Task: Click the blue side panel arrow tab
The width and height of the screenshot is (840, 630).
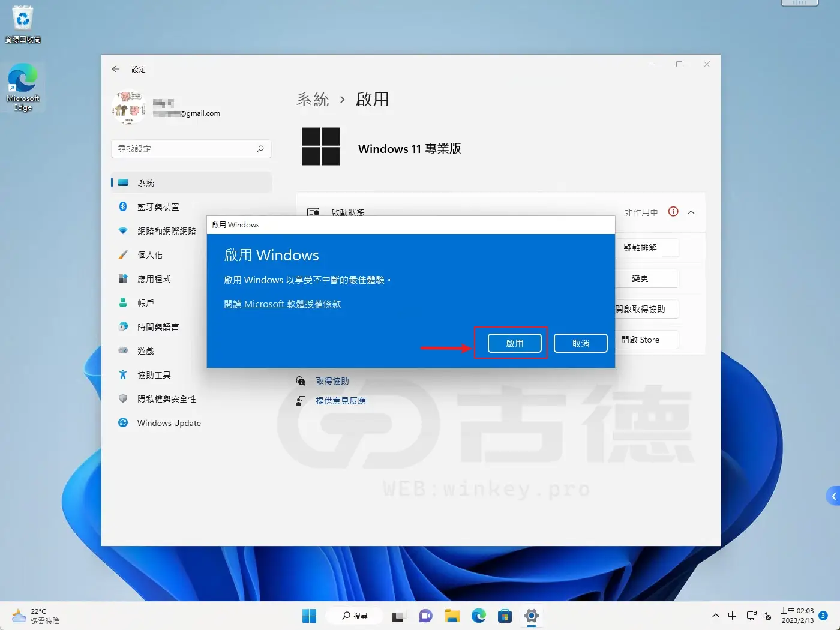Action: [x=833, y=496]
